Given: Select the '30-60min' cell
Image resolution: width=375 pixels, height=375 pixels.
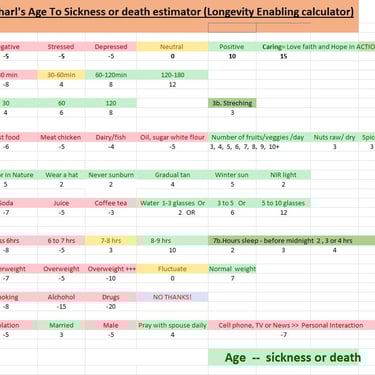Looking at the screenshot, I should pos(61,75).
